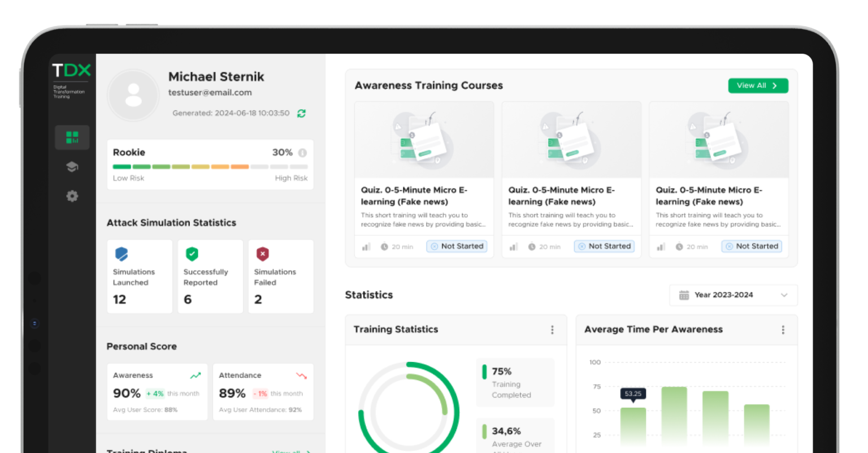Screen dimensions: 868x453
Task: Click the green refresh icon beside Generated timestamp
Action: click(x=301, y=113)
